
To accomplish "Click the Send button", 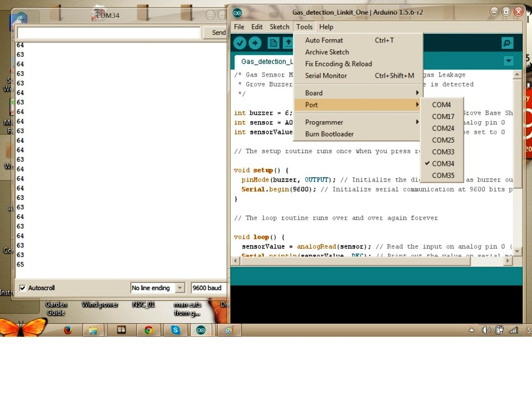I will [x=218, y=33].
